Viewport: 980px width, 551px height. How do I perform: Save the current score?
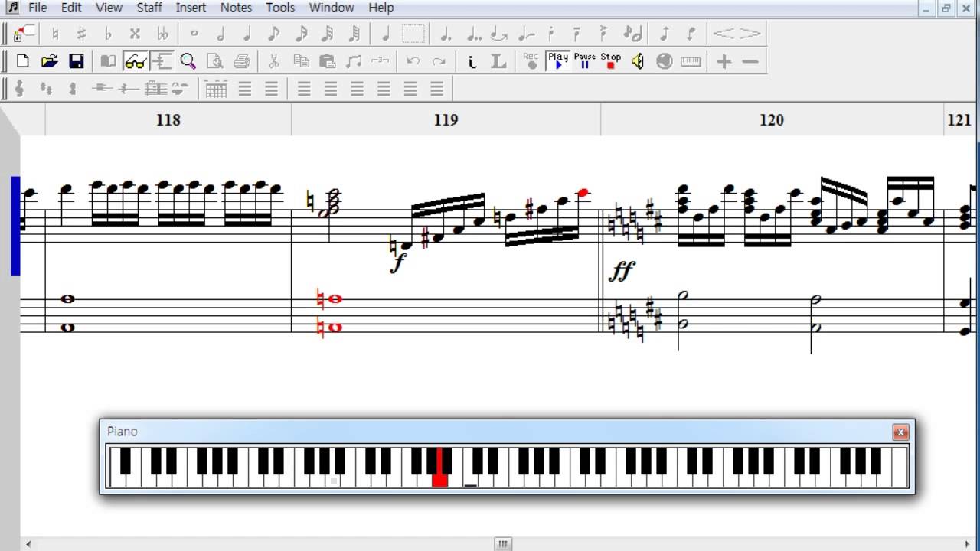[76, 61]
